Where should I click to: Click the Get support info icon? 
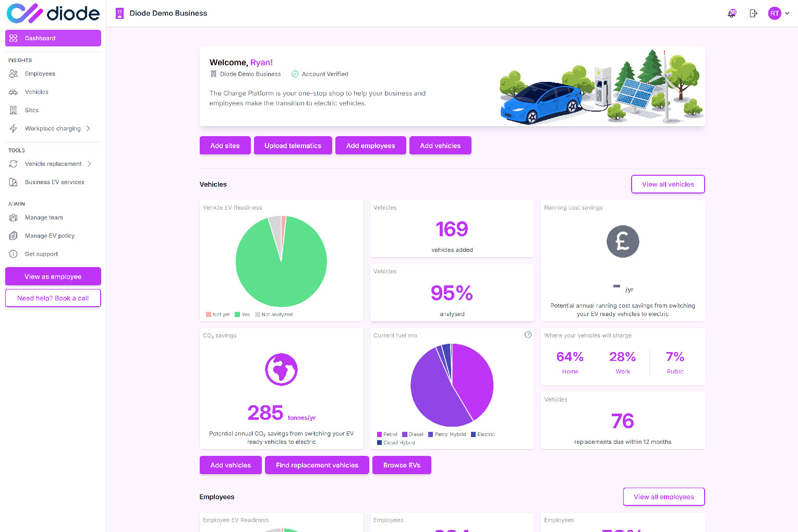pos(14,254)
